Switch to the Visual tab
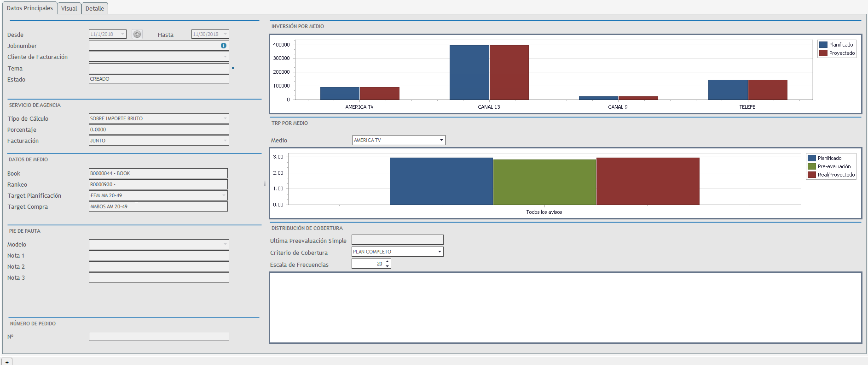Image resolution: width=868 pixels, height=365 pixels. [x=69, y=8]
